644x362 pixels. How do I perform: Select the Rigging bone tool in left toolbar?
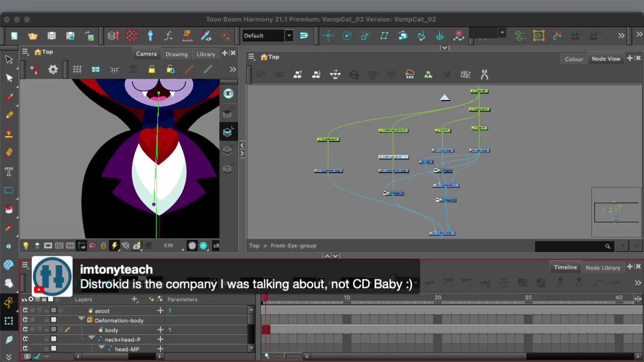point(9,302)
